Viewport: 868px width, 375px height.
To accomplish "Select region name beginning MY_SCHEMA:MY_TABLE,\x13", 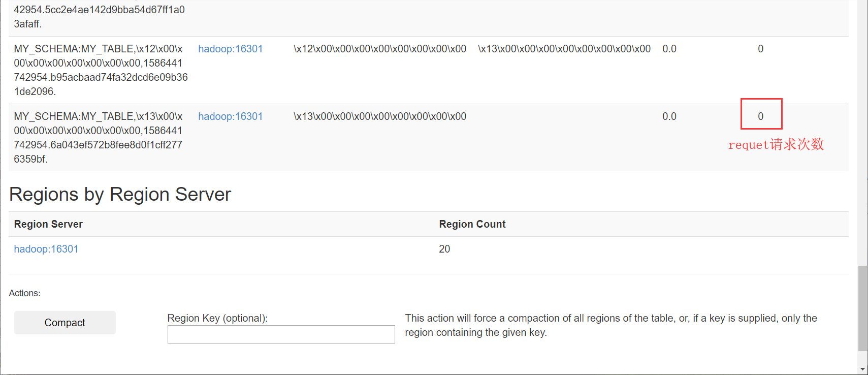I will click(x=98, y=138).
